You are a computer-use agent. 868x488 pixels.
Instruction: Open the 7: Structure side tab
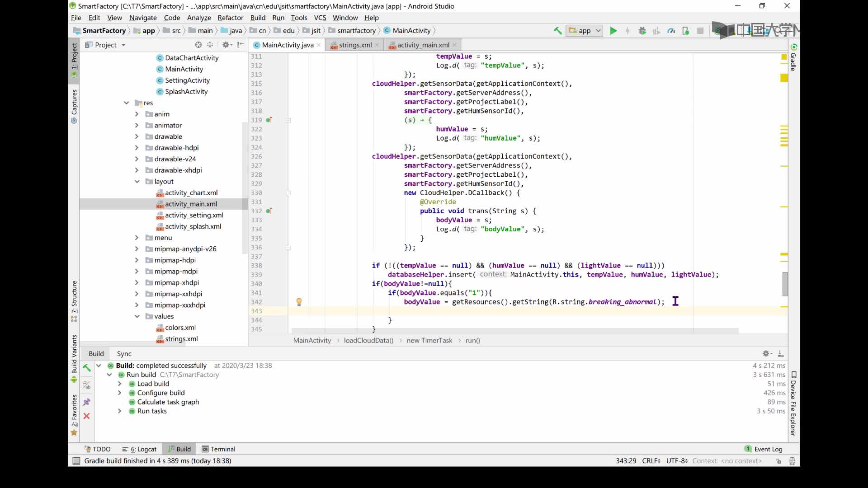pos(74,300)
